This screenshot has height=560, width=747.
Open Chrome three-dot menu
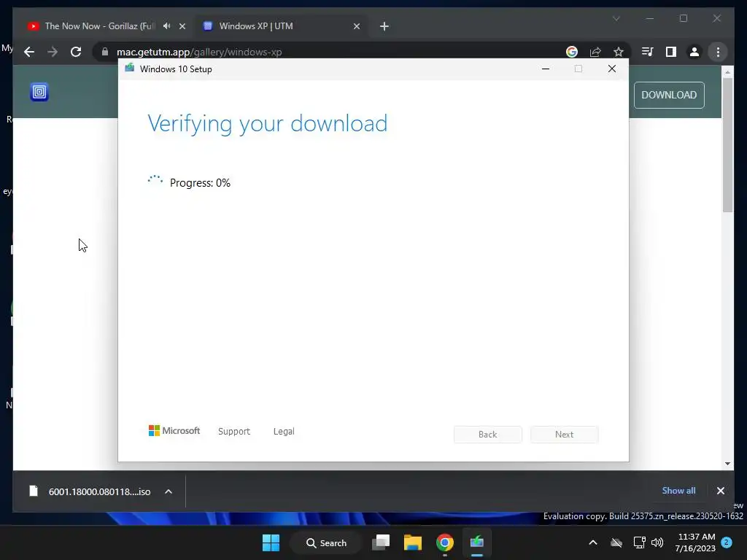[x=718, y=52]
